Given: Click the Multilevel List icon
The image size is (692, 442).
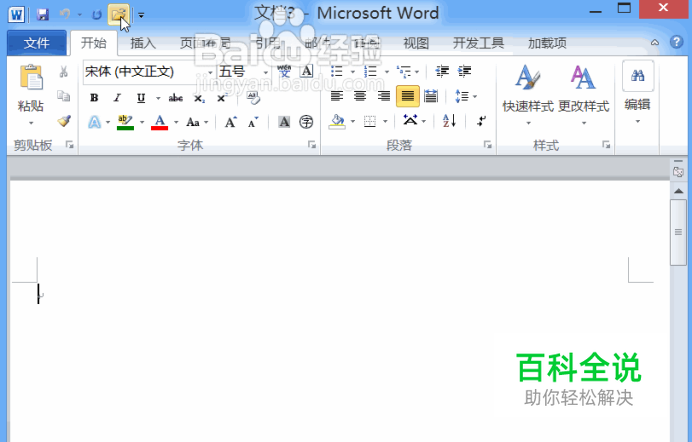Looking at the screenshot, I should point(404,71).
